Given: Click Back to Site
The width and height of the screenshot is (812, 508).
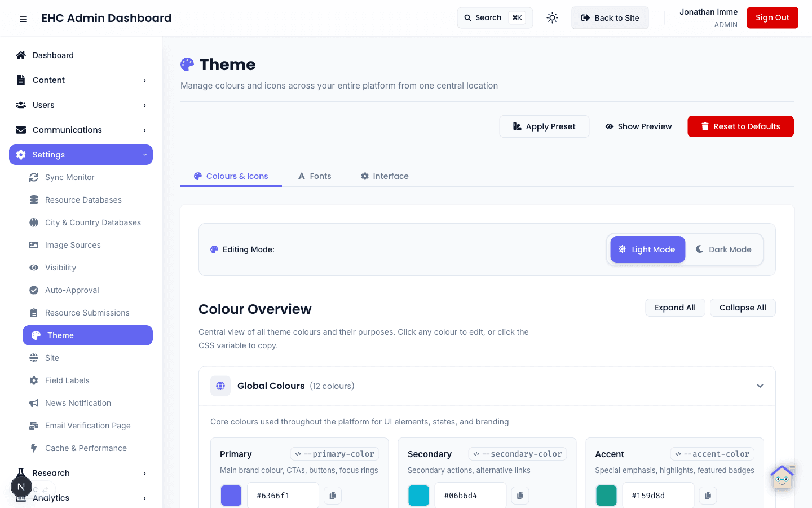Looking at the screenshot, I should pos(610,17).
